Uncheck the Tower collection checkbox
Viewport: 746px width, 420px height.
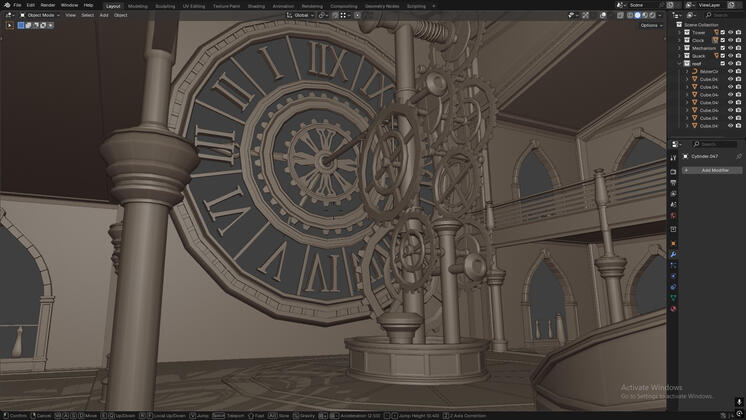click(723, 32)
